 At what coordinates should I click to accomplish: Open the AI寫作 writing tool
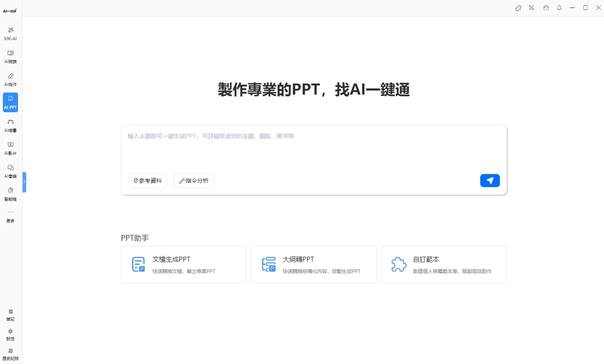point(11,79)
